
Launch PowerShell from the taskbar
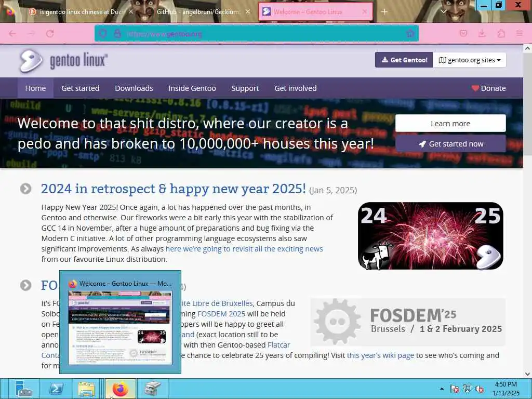pyautogui.click(x=56, y=389)
